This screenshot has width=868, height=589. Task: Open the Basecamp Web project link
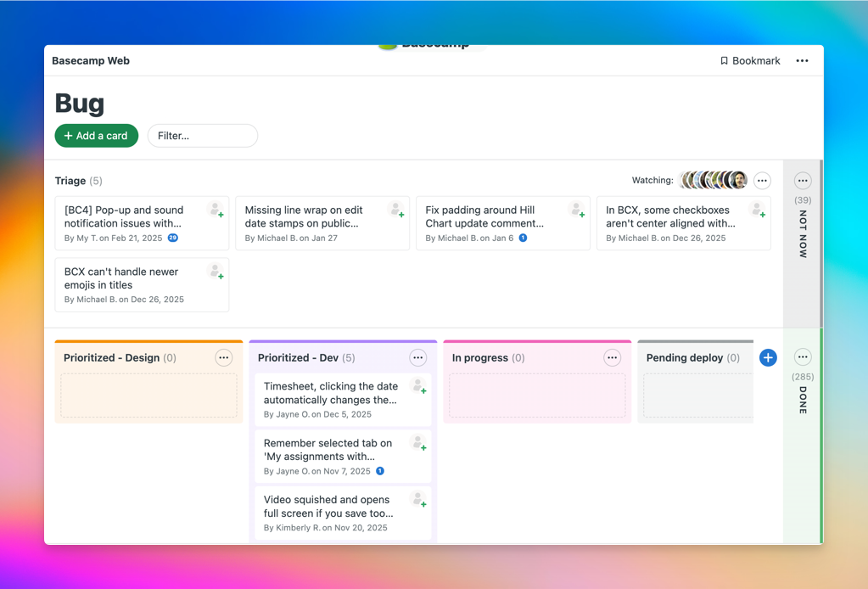pyautogui.click(x=91, y=61)
